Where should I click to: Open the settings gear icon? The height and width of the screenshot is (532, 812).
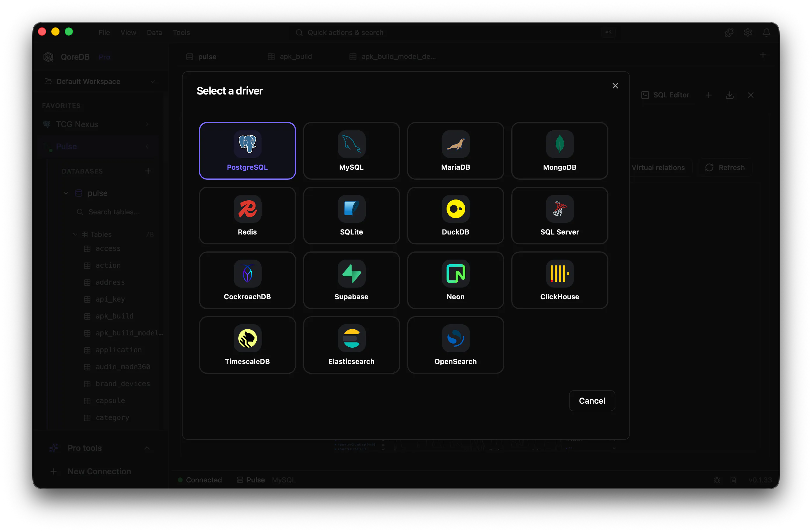point(747,32)
